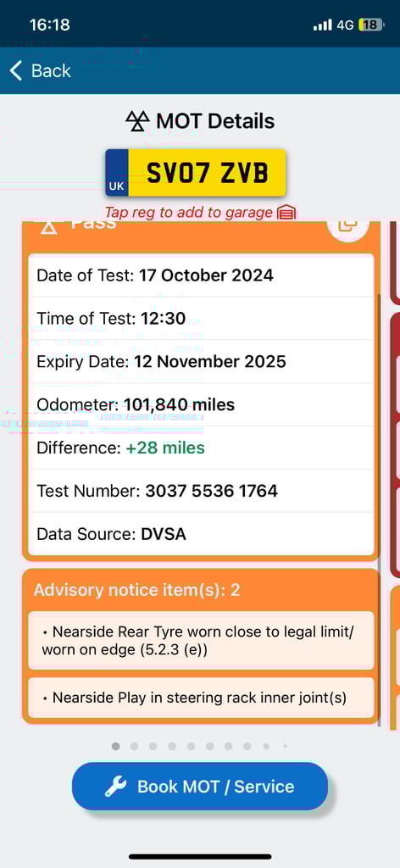The width and height of the screenshot is (400, 868).
Task: Tap the Nearside Rear Tyre advisory item
Action: click(x=201, y=641)
